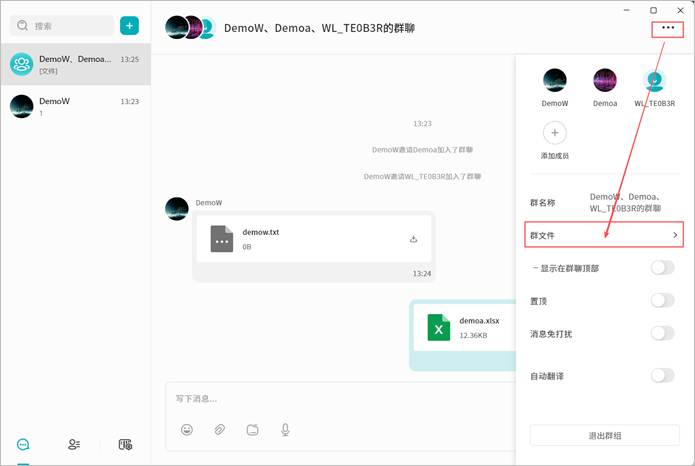Open the three-dots group settings menu
This screenshot has width=695, height=466.
[668, 28]
